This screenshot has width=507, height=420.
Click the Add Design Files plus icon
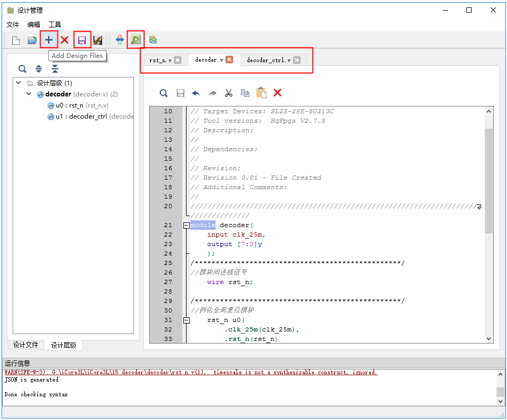pyautogui.click(x=48, y=40)
